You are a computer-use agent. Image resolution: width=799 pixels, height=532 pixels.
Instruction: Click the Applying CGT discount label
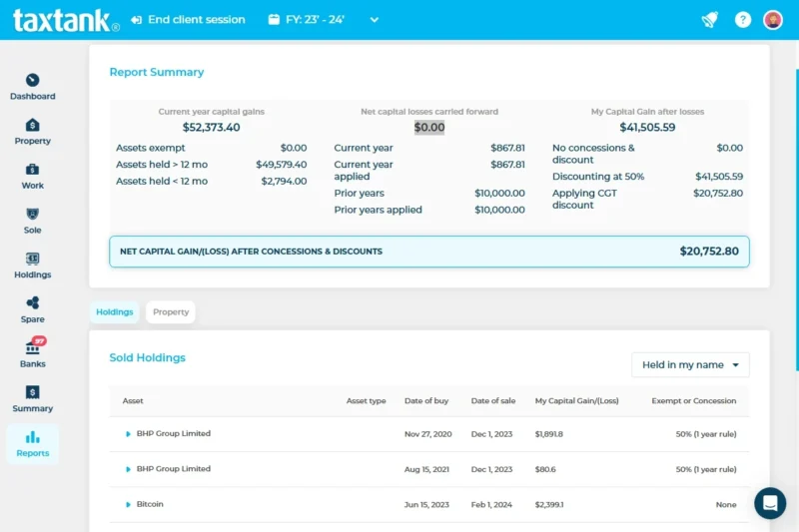tap(584, 199)
